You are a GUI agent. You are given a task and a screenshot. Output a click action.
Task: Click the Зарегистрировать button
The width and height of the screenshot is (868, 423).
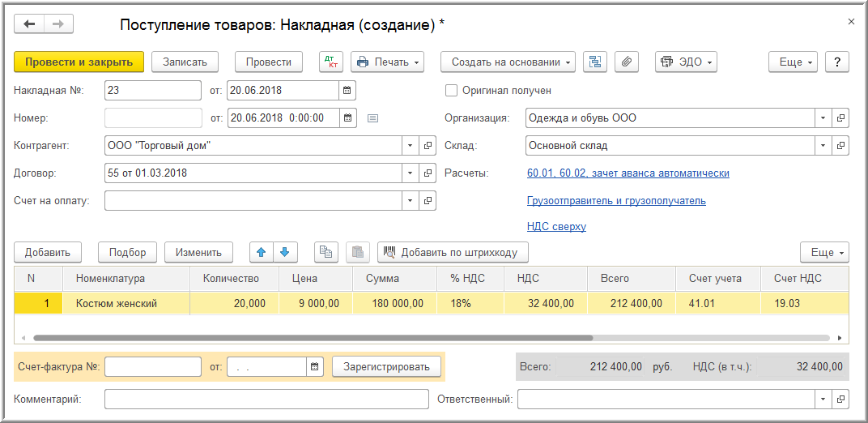386,367
